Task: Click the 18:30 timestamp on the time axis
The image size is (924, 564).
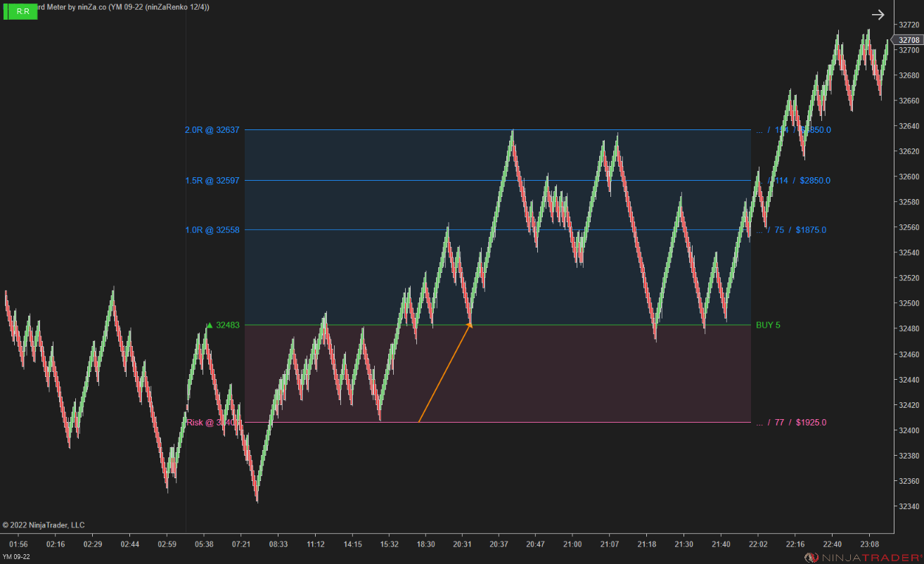Action: pos(425,544)
